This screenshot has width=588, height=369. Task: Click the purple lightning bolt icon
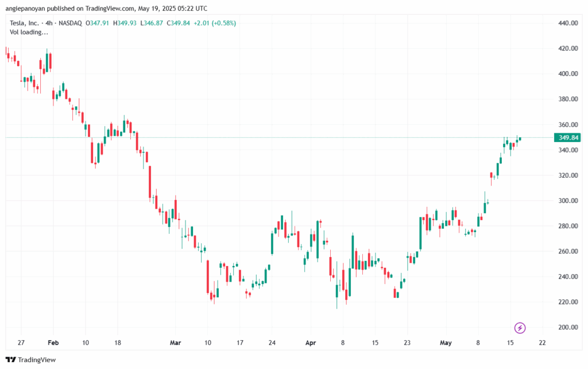520,328
